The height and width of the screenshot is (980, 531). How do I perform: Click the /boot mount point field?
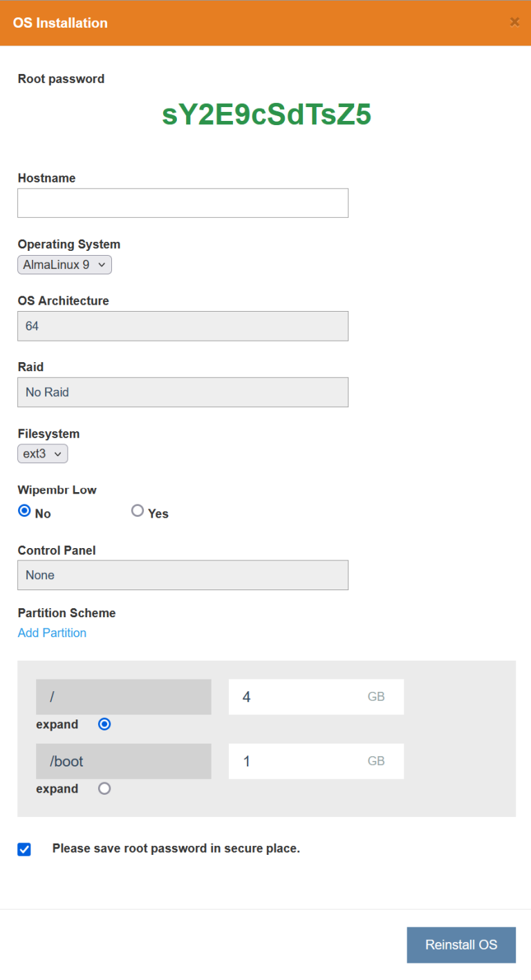coord(123,761)
